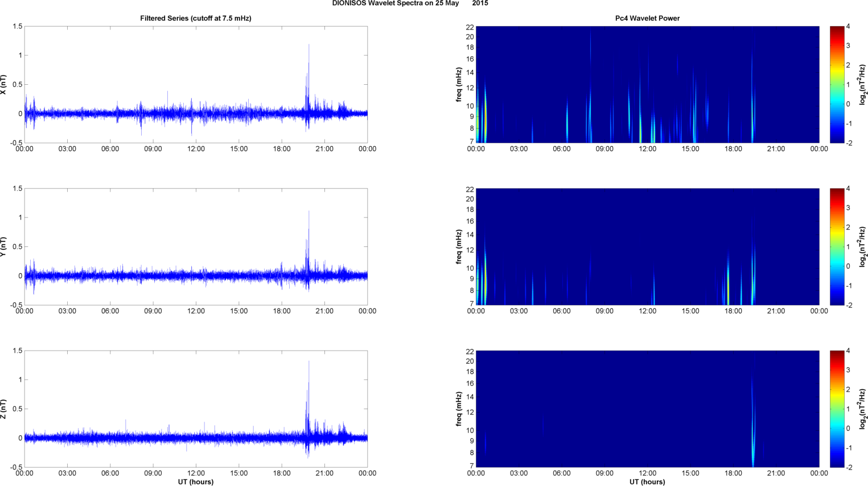The image size is (868, 486).
Task: Click freq (mHz) label of bottom spectrogram
Action: (x=459, y=409)
